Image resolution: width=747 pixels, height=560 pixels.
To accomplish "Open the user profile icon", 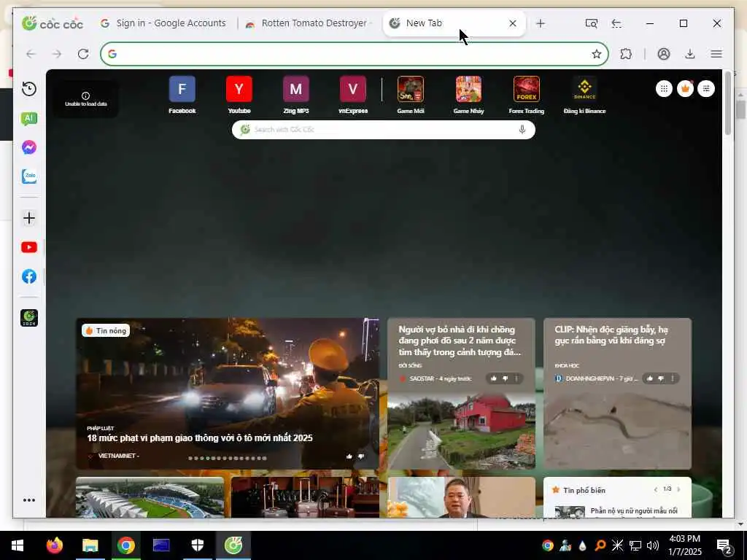I will pyautogui.click(x=664, y=54).
